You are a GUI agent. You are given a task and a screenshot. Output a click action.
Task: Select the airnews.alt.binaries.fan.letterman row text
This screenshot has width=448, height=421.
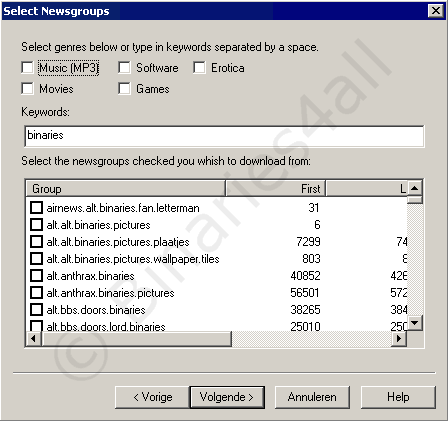pyautogui.click(x=123, y=208)
